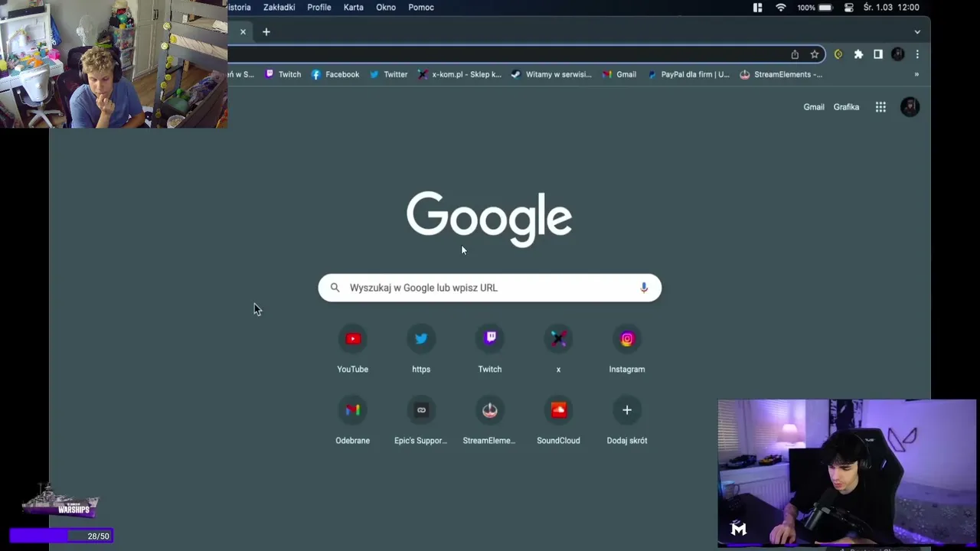Screen dimensions: 980x551
Task: Open the Facebook bookmark
Action: coord(335,74)
